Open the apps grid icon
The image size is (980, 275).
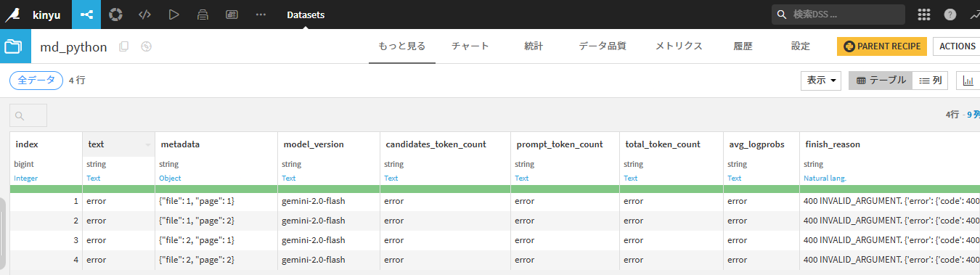click(x=924, y=15)
